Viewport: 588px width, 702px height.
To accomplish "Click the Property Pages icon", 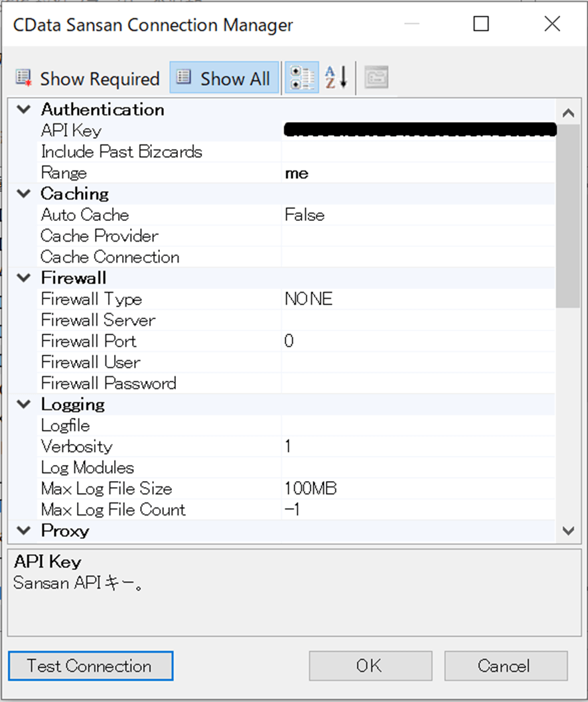I will point(376,78).
